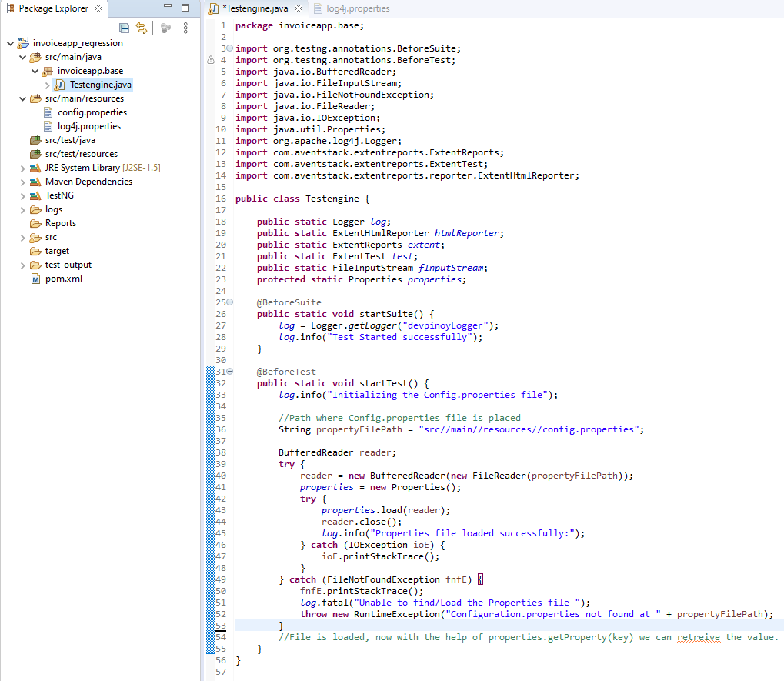Close the Package Explorer tab with its X

98,8
